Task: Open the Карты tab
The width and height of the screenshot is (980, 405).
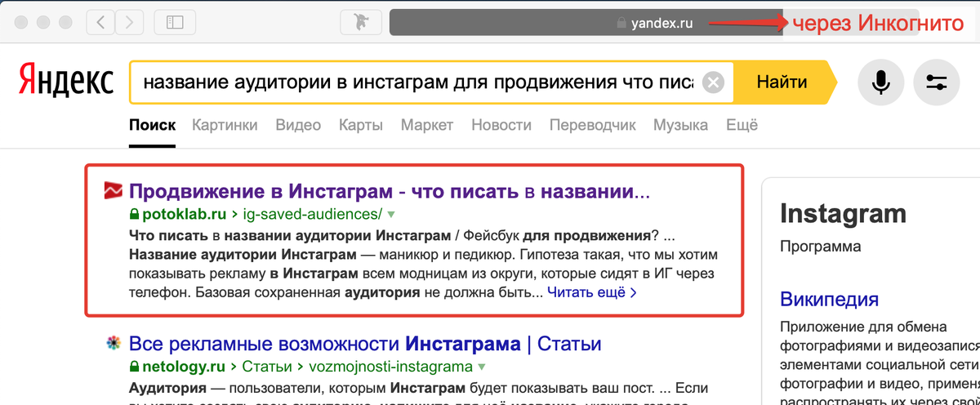Action: coord(360,125)
